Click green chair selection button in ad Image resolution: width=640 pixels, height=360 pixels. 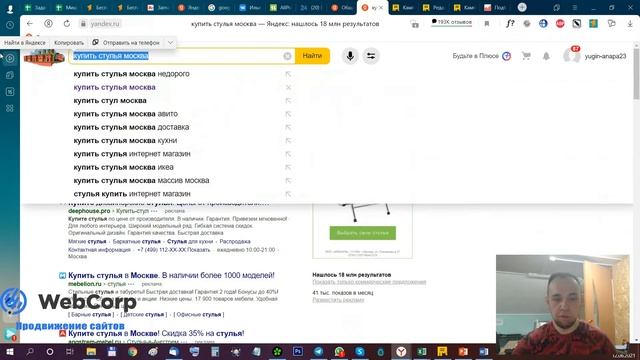tap(362, 233)
